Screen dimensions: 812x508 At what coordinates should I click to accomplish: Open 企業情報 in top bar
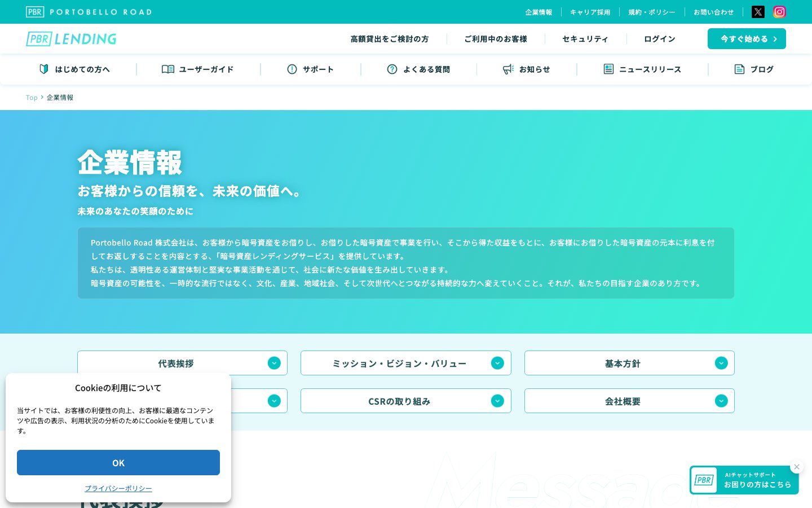[539, 12]
